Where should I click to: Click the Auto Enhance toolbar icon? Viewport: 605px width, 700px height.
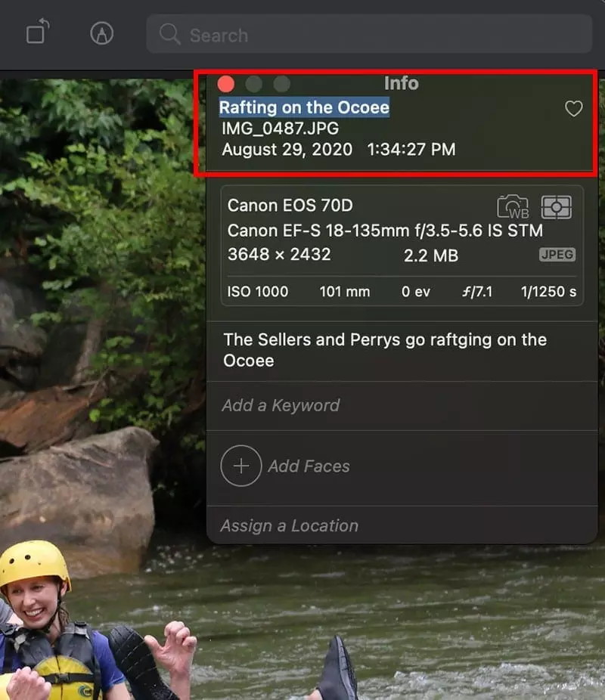click(102, 33)
